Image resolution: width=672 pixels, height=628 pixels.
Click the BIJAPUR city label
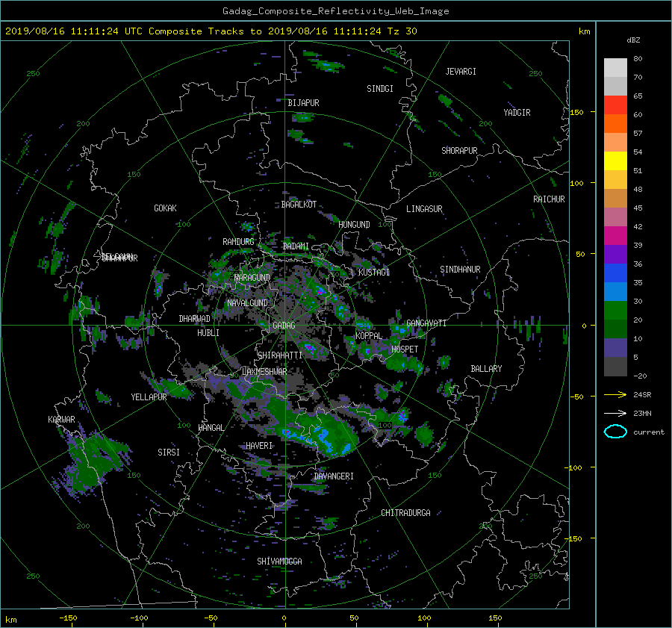(303, 103)
